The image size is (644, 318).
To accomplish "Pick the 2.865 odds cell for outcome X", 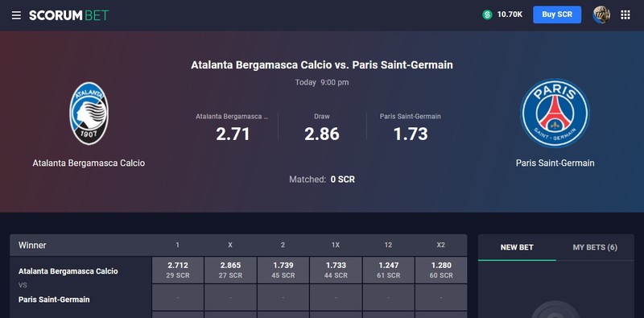I will tap(230, 271).
